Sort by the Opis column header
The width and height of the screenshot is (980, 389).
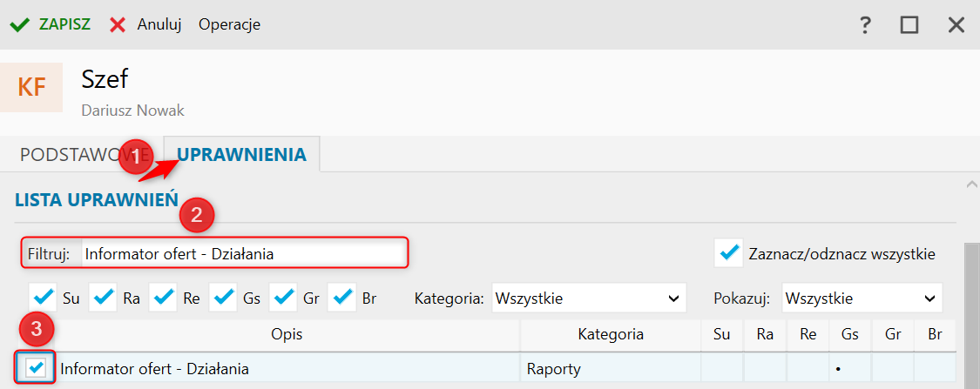286,333
